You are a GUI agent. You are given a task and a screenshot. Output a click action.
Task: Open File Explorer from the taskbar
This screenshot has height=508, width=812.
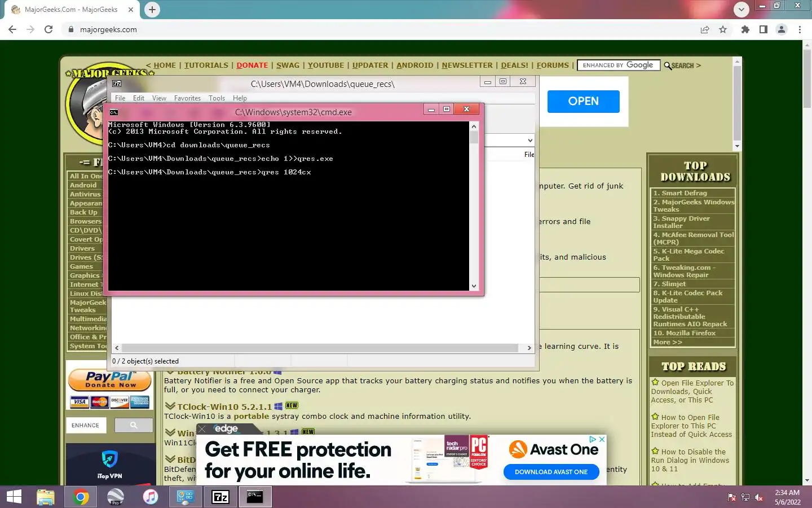(46, 497)
